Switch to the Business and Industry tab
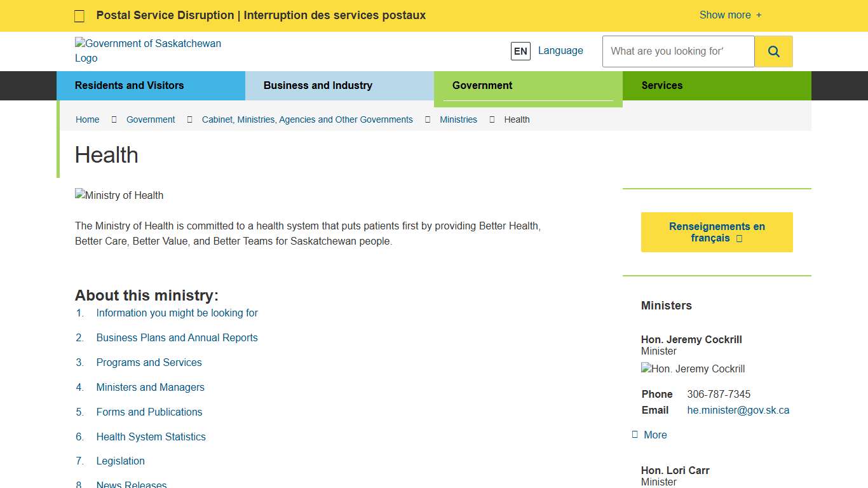Screen dimensions: 868x488 coord(318,85)
